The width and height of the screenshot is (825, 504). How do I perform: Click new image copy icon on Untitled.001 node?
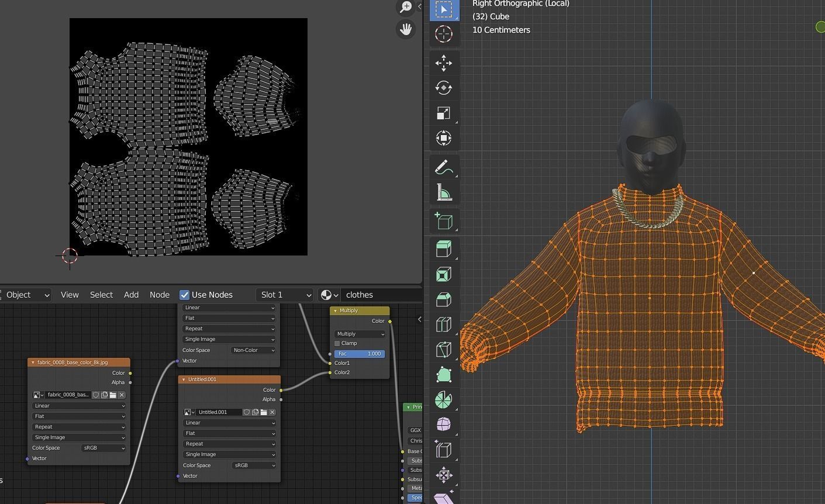pos(256,412)
